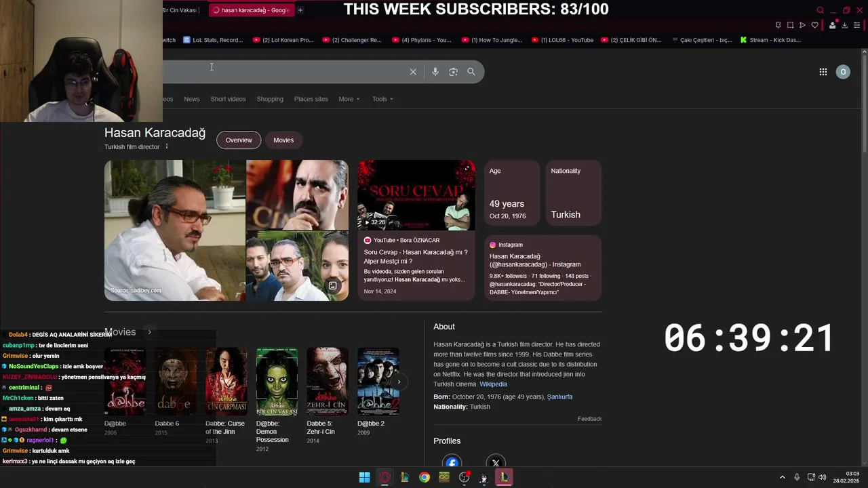
Task: Open the LoL Stats bookmark
Action: point(213,40)
